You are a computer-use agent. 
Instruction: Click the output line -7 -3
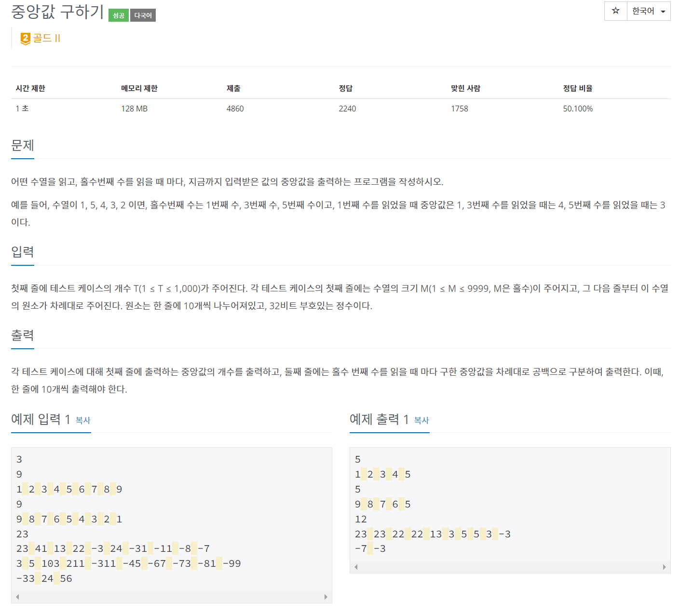[370, 548]
